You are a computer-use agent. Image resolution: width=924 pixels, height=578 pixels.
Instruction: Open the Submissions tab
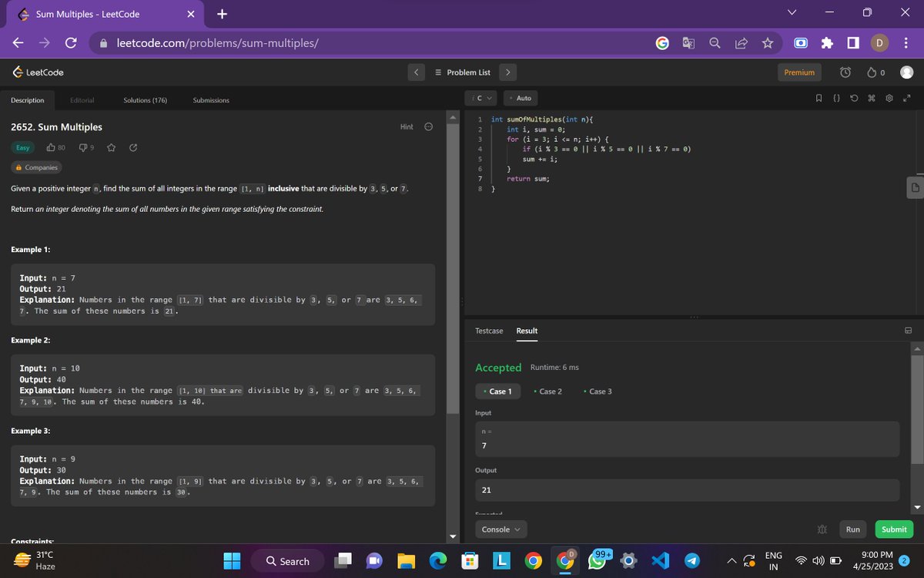211,100
